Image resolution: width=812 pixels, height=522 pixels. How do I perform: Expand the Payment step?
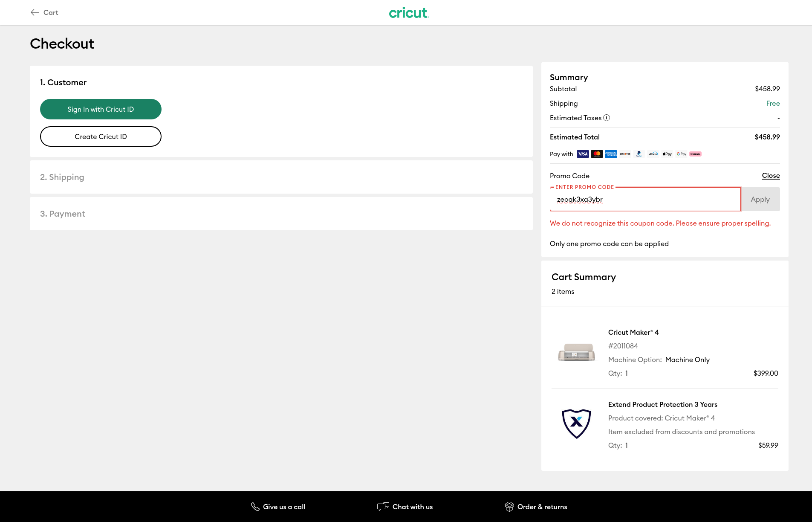63,214
